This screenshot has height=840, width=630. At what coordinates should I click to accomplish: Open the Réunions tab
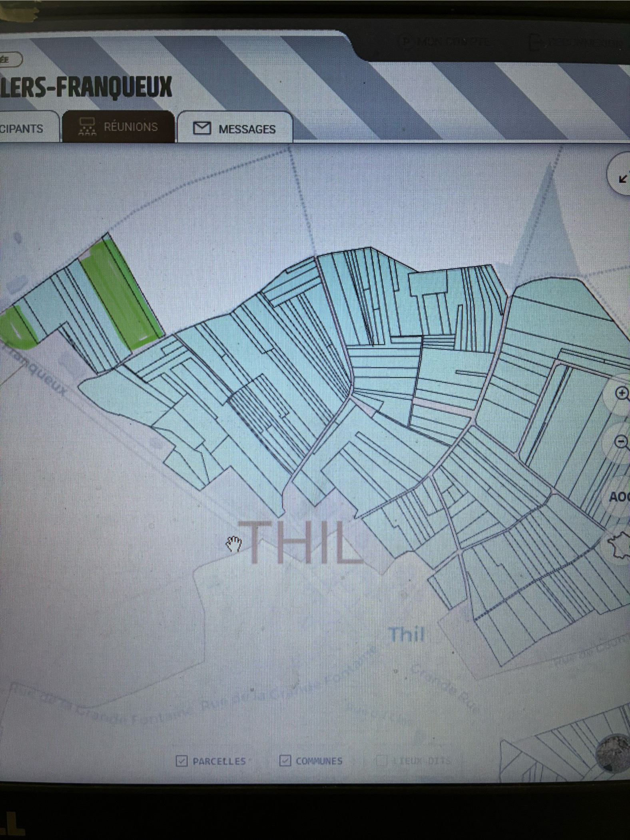tap(119, 127)
